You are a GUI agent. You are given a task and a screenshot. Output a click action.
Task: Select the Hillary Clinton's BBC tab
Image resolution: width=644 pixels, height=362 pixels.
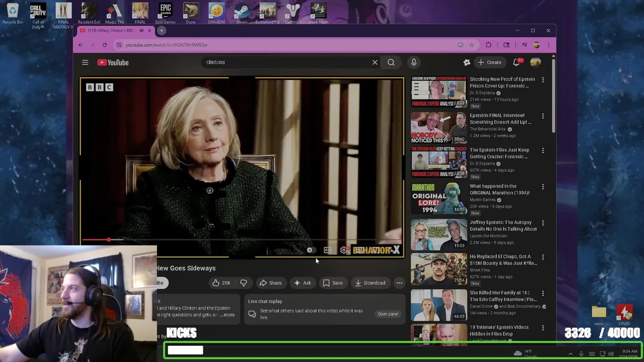click(x=111, y=31)
